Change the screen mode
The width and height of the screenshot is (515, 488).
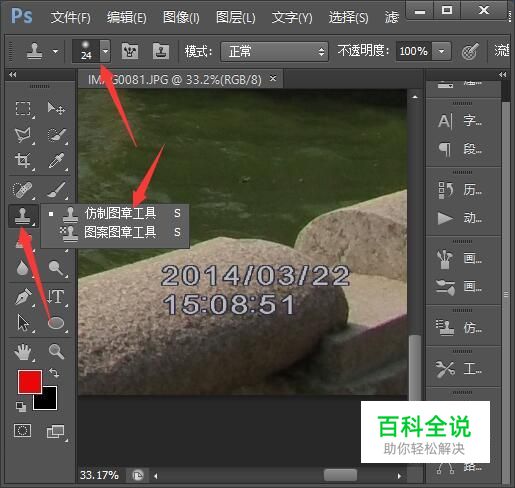coord(55,431)
